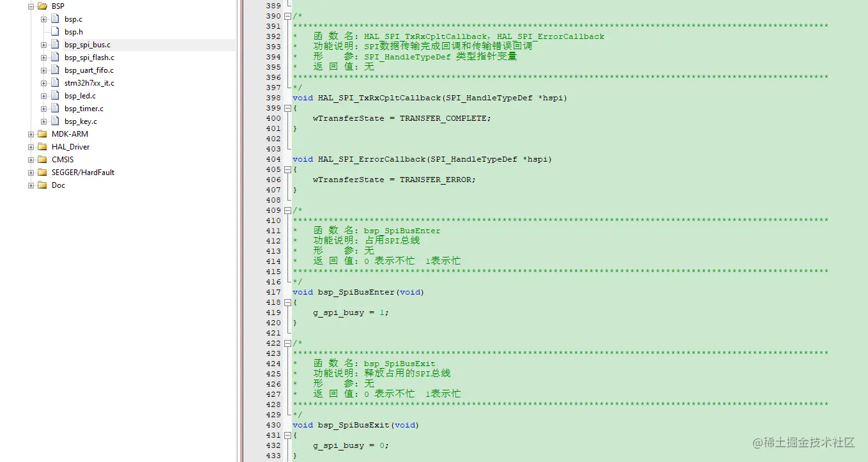
Task: Select bsp_spi_flash.c in the project tree
Action: click(89, 58)
